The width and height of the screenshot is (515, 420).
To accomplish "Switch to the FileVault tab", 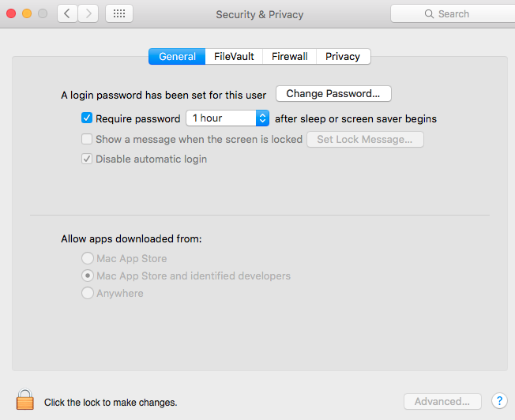I will coord(234,57).
